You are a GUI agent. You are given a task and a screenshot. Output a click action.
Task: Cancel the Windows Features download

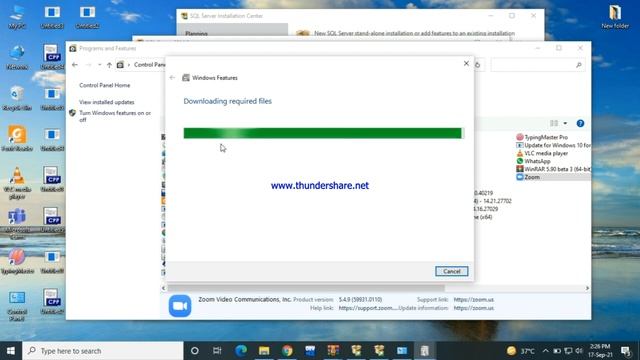451,271
